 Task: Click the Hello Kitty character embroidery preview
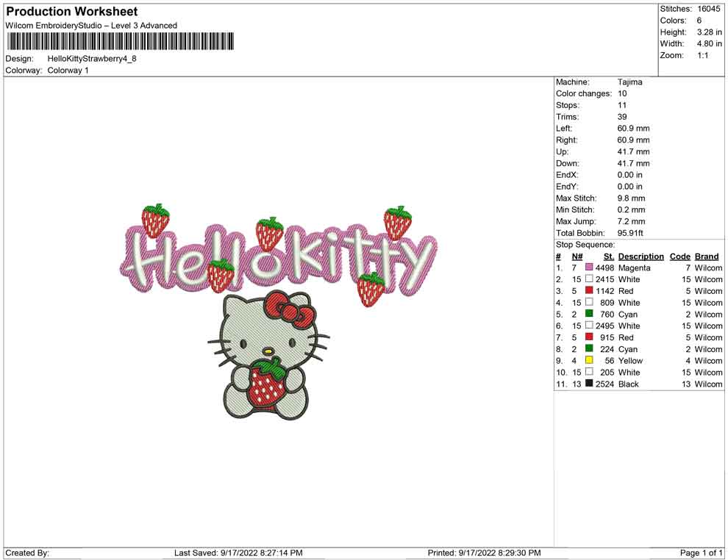click(x=268, y=356)
